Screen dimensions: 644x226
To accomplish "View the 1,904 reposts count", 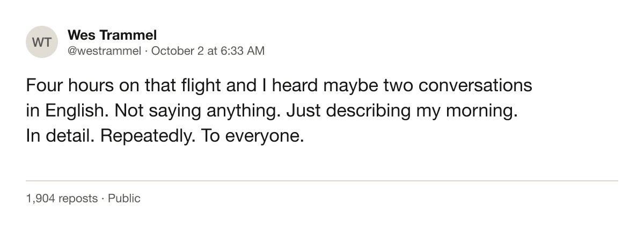I will (x=62, y=199).
